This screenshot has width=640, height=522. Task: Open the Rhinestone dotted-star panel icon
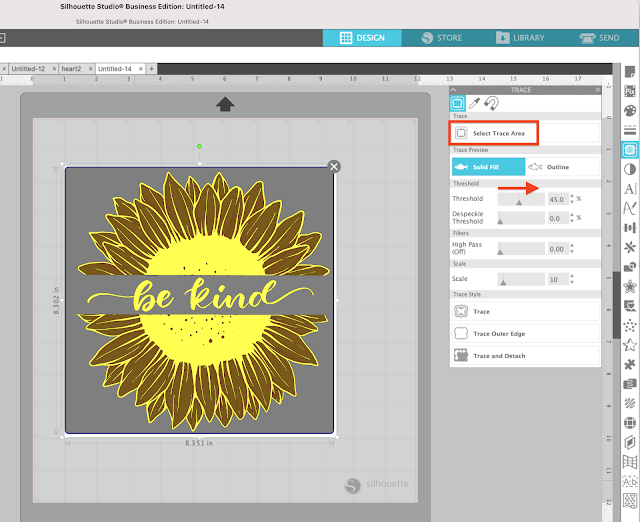[x=630, y=325]
